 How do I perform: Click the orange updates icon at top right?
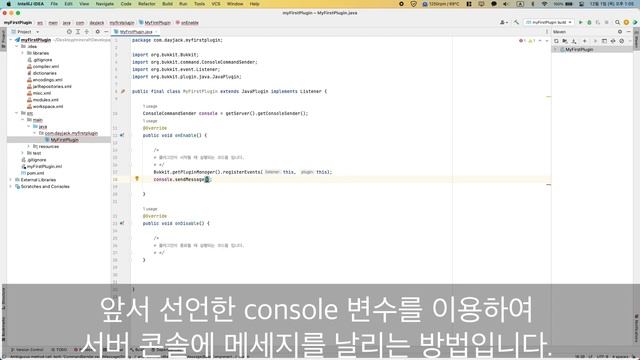pos(626,22)
